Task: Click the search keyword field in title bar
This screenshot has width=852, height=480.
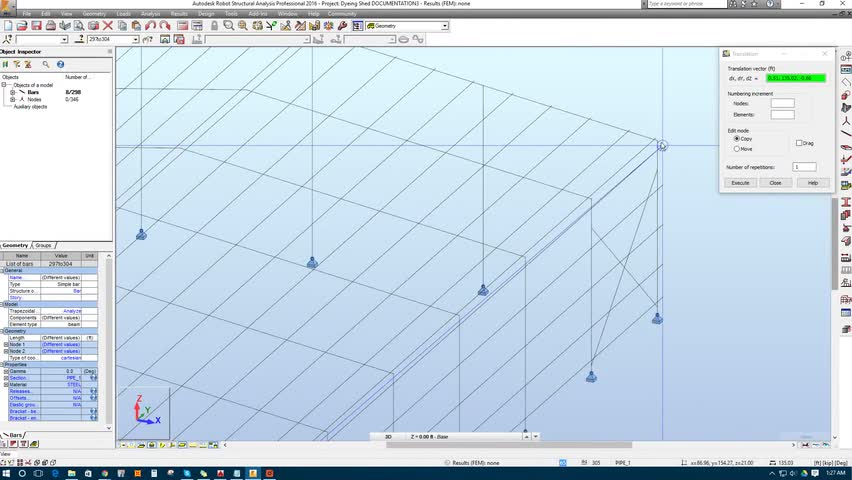Action: (x=687, y=4)
